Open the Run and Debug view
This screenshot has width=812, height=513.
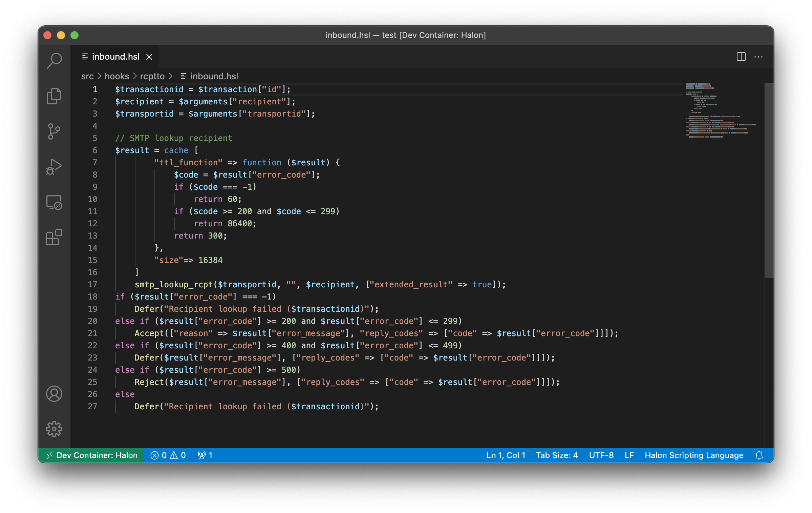click(x=54, y=167)
